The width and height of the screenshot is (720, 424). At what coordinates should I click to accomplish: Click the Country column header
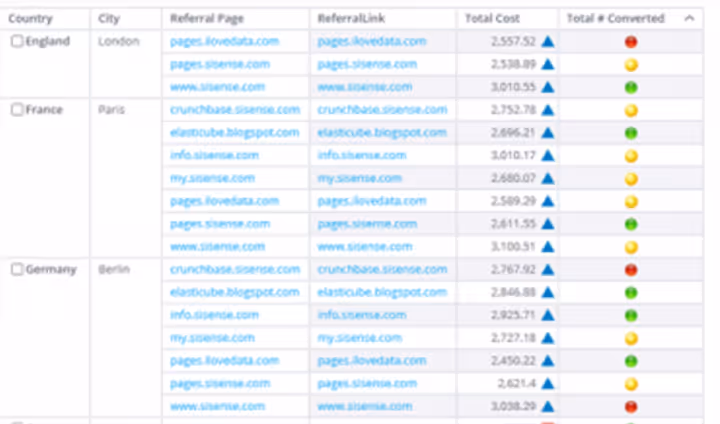(30, 19)
